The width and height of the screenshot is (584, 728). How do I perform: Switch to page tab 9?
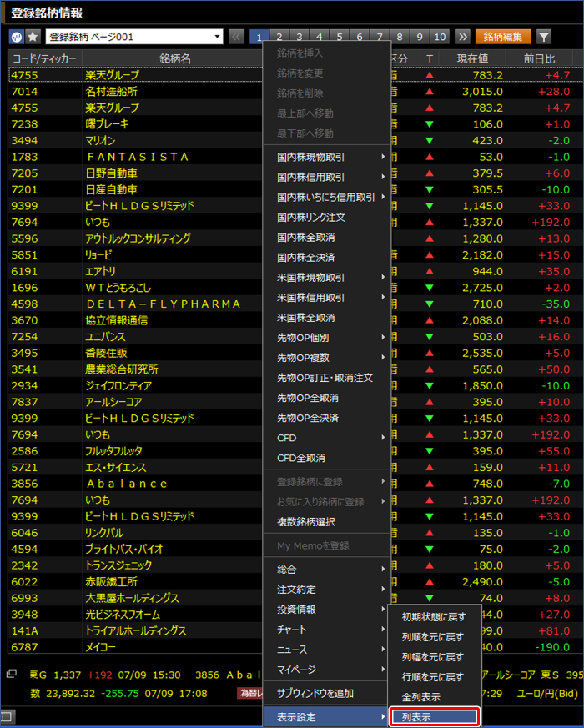coord(420,37)
